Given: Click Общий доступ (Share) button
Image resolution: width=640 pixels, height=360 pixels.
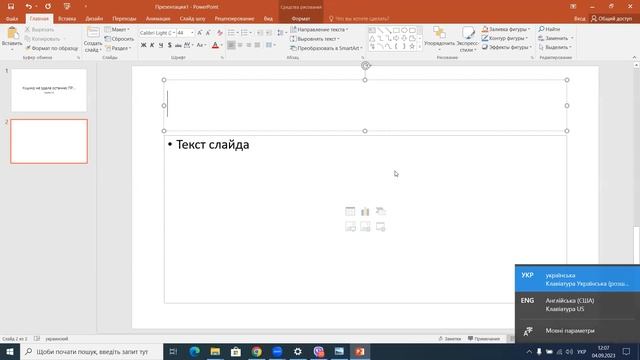Looking at the screenshot, I should pos(611,18).
